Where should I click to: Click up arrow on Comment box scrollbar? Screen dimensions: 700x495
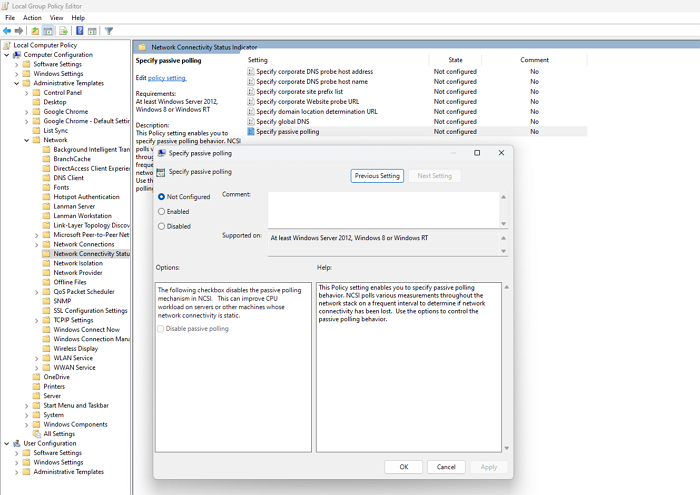(x=504, y=197)
